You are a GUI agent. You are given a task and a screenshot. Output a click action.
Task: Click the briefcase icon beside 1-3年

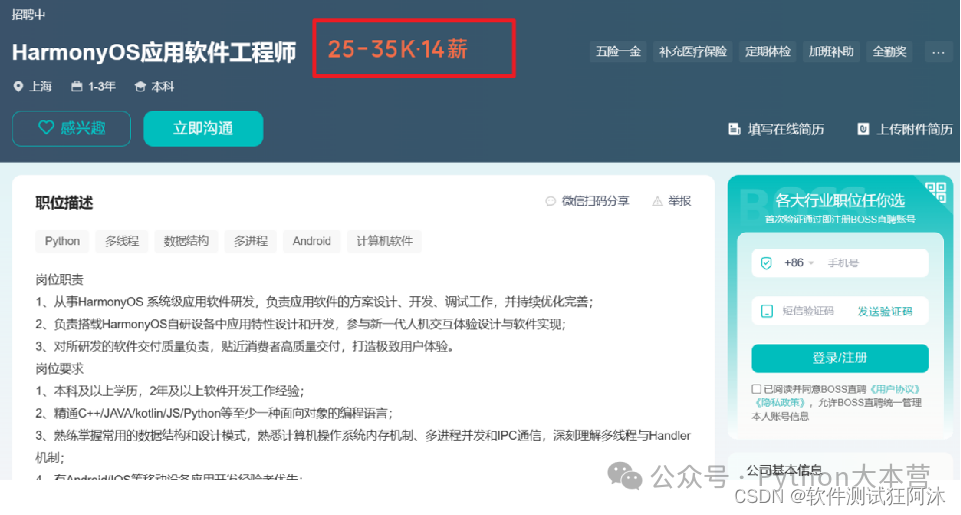(x=77, y=86)
